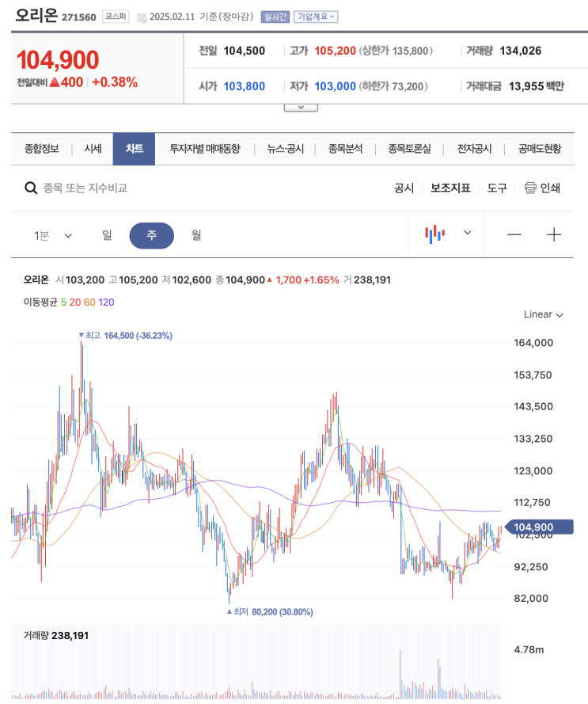Switch to the 시세 tab
The width and height of the screenshot is (588, 704).
[x=93, y=149]
